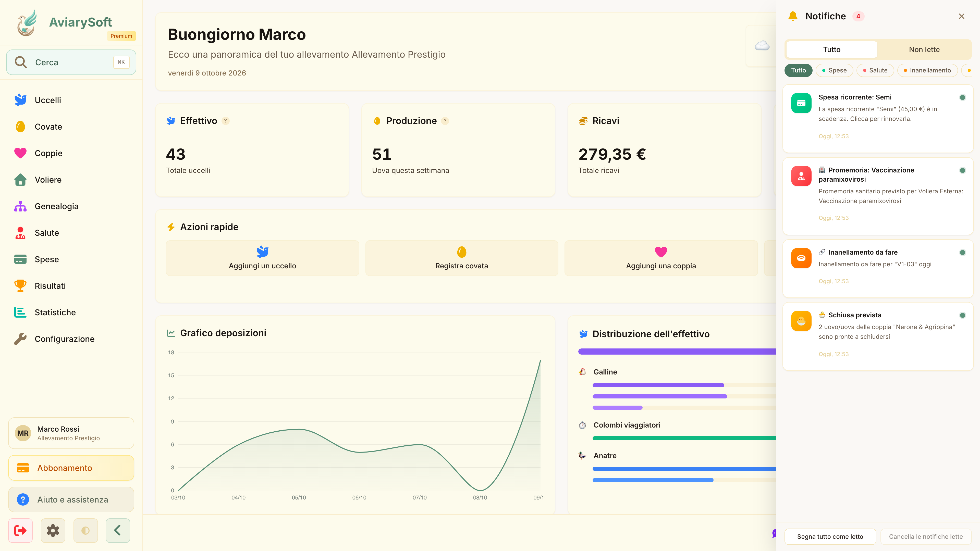Open Voliere in sidebar
980x551 pixels.
point(71,180)
